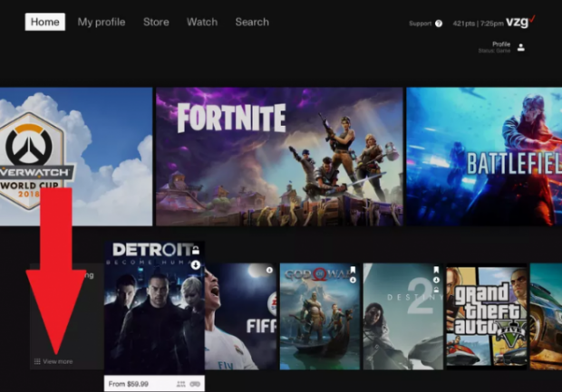Image resolution: width=562 pixels, height=392 pixels.
Task: Click the Support label
Action: [420, 24]
